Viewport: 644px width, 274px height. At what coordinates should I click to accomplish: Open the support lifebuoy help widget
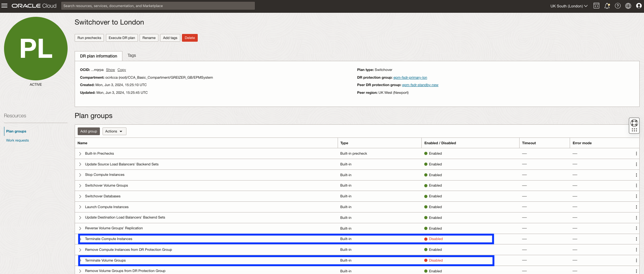coord(634,123)
